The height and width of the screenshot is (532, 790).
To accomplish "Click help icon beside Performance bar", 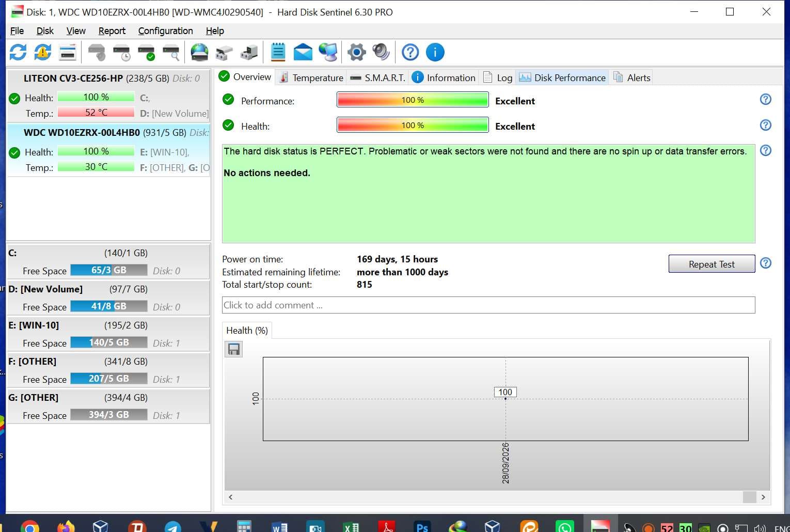I will tap(766, 100).
